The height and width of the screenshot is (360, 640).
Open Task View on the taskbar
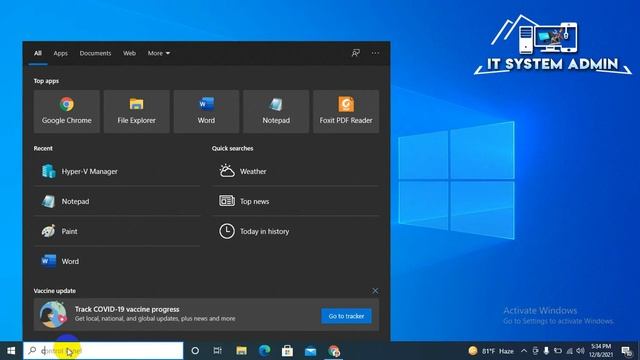point(218,351)
